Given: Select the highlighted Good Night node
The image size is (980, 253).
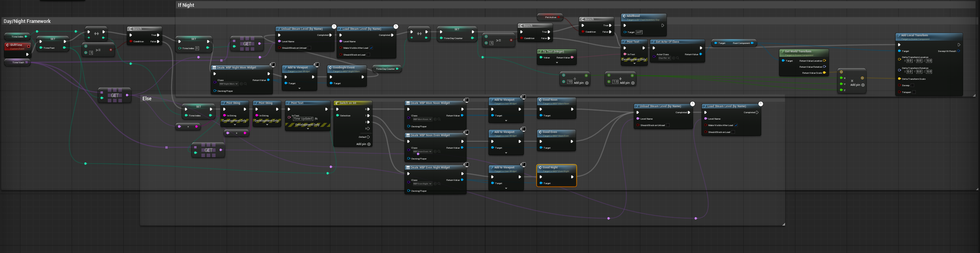Looking at the screenshot, I should [557, 176].
